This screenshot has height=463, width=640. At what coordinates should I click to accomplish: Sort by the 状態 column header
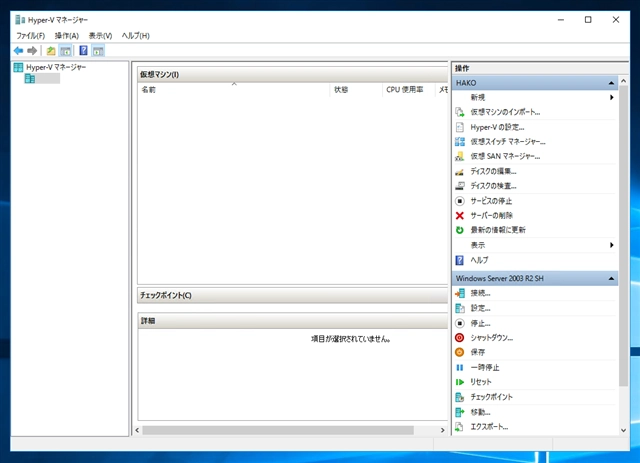pyautogui.click(x=356, y=90)
